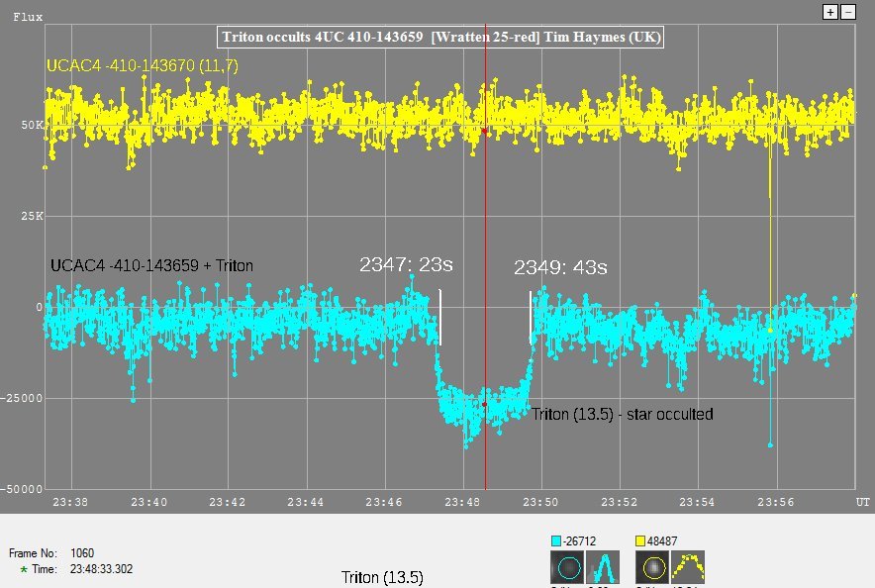Click the yellow flux reading 48487
875x588 pixels.
[x=662, y=541]
